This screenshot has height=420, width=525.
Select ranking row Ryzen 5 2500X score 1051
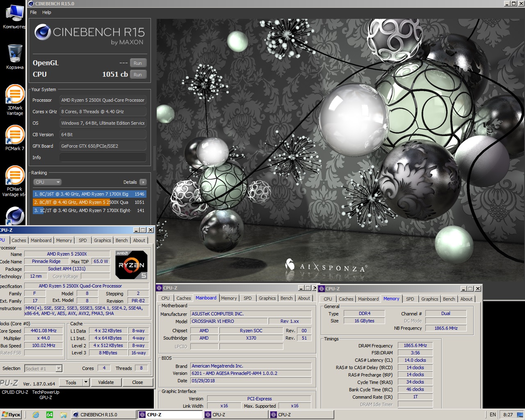[89, 202]
